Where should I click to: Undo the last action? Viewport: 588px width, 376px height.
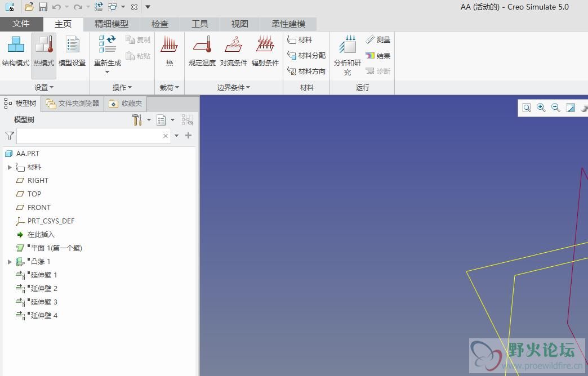pos(56,7)
